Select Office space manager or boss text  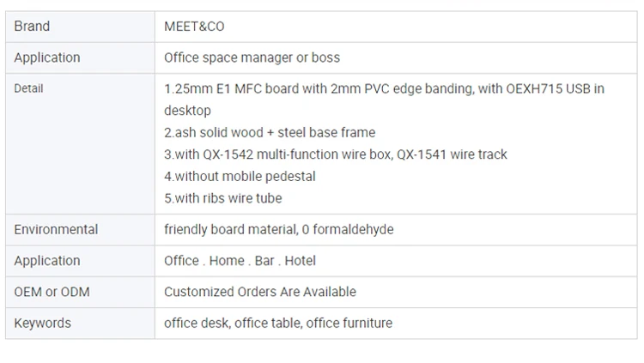pos(252,57)
